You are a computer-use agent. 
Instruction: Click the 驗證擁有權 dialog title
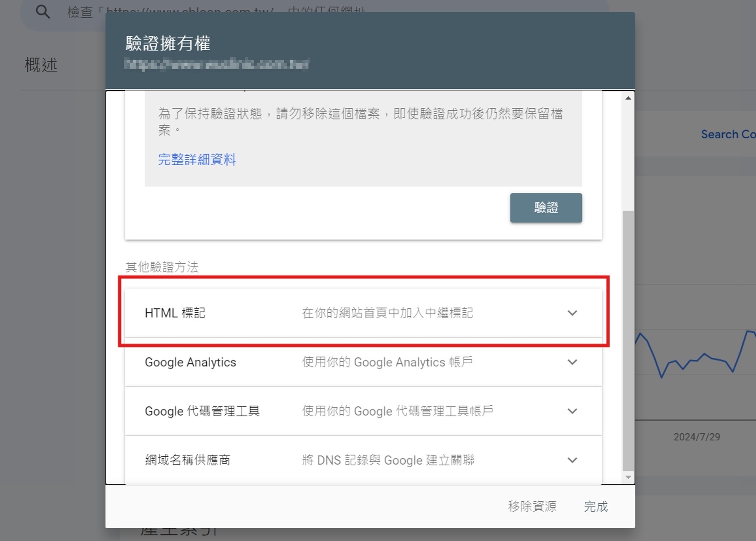click(168, 43)
